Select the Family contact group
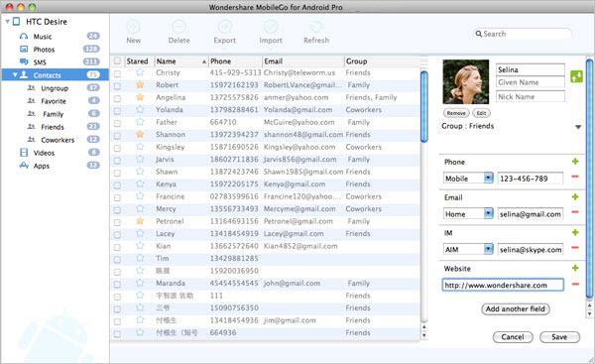This screenshot has height=364, width=595. [x=55, y=114]
